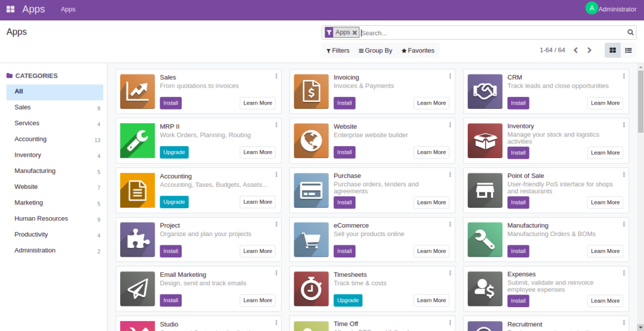Click the Accounting document icon
Viewport: 644px width, 331px height.
[x=137, y=191]
